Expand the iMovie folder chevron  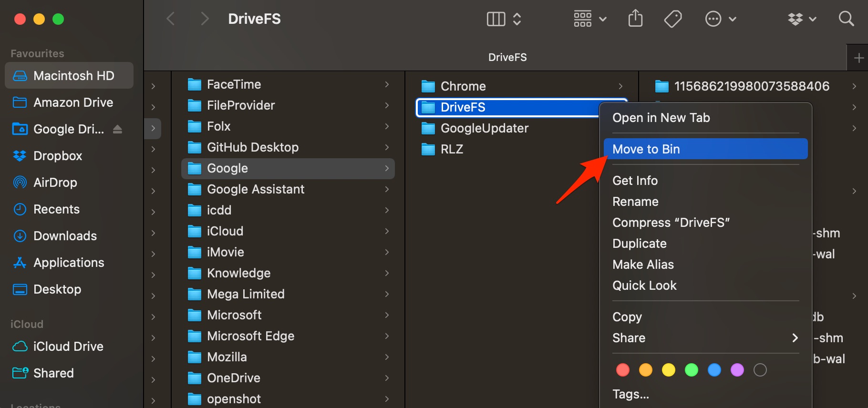[x=387, y=252]
